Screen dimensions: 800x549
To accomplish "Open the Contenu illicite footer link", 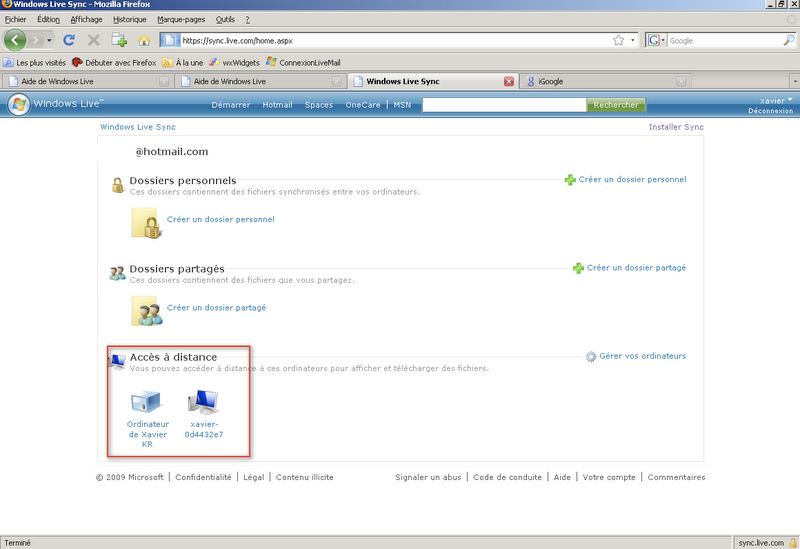I will click(x=305, y=477).
